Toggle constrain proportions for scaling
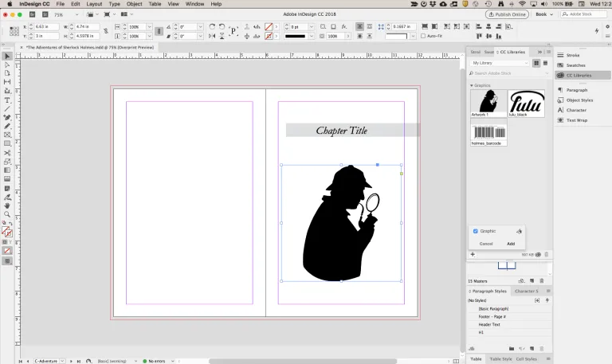Viewport: 612px width, 364px height. 159,31
